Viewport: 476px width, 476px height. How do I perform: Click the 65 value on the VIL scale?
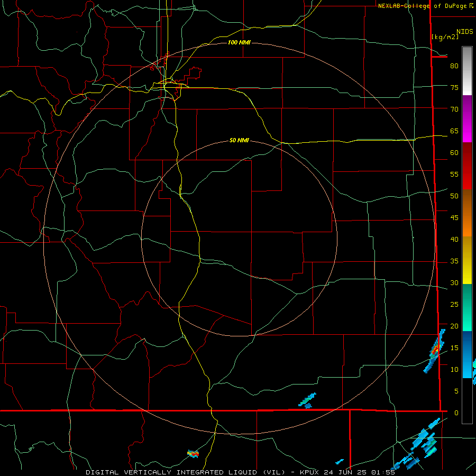(454, 131)
